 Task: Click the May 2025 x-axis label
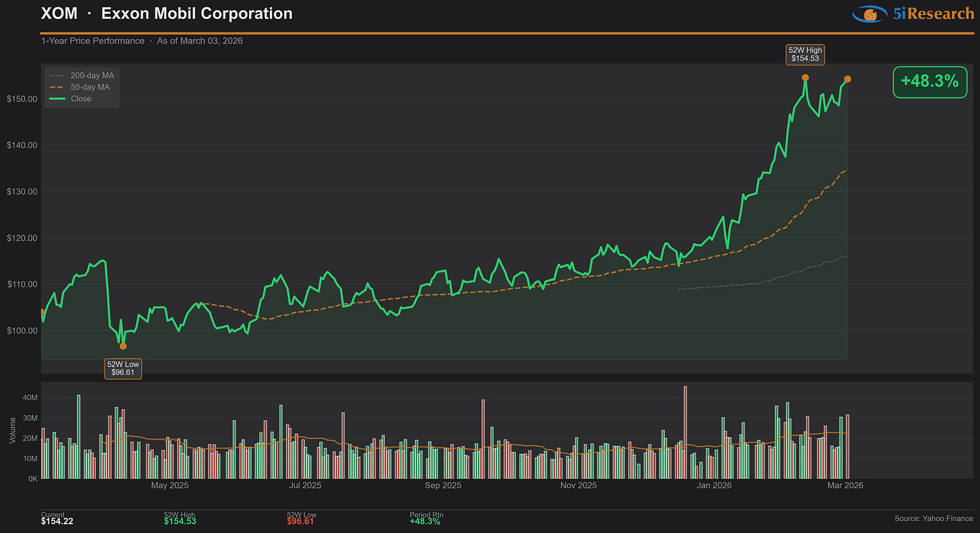(170, 485)
